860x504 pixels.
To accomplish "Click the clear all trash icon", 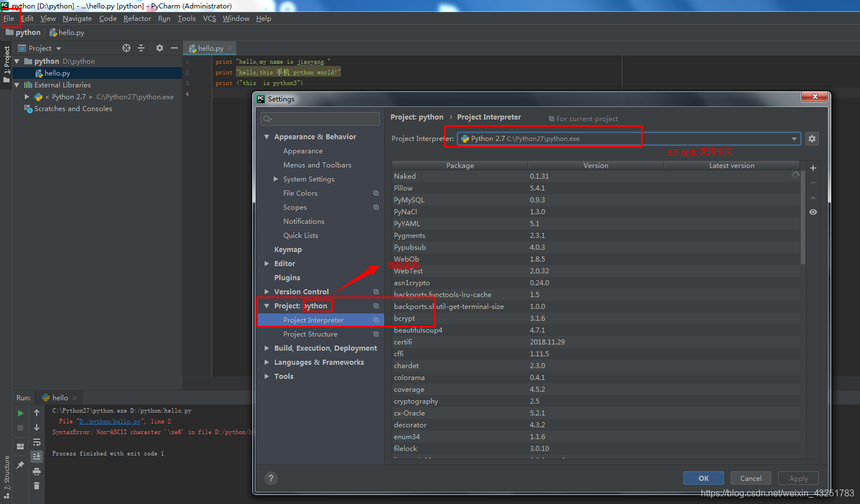I will (37, 485).
